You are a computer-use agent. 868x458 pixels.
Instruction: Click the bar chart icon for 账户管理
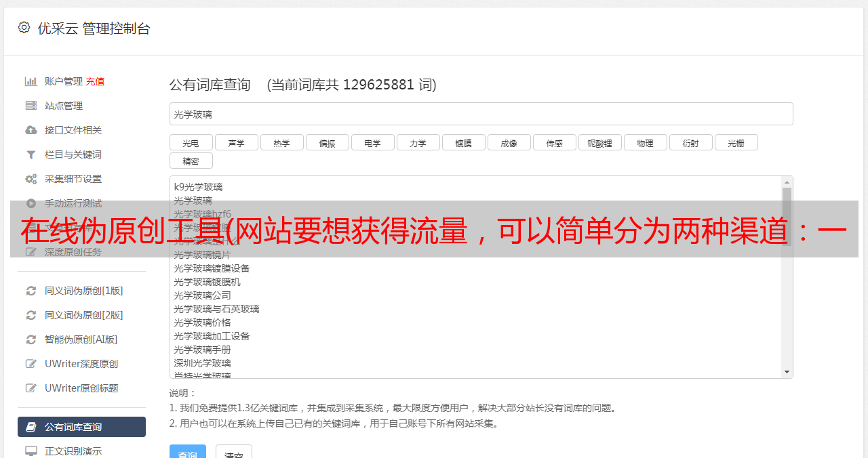click(x=31, y=81)
